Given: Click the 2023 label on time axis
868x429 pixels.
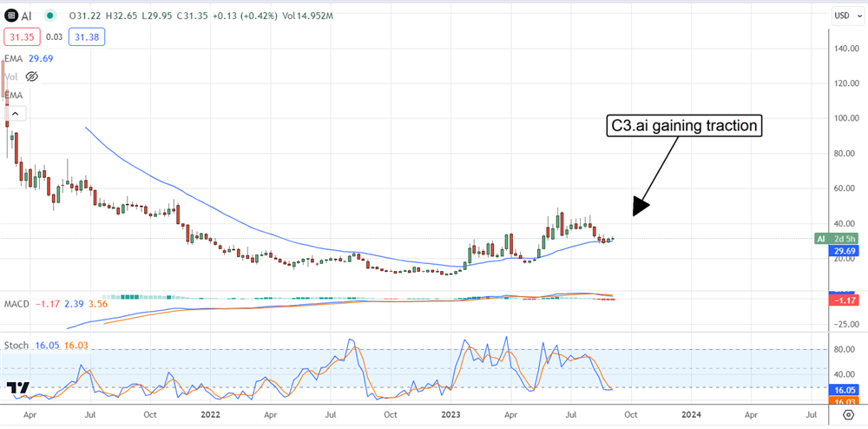Looking at the screenshot, I should coord(450,414).
